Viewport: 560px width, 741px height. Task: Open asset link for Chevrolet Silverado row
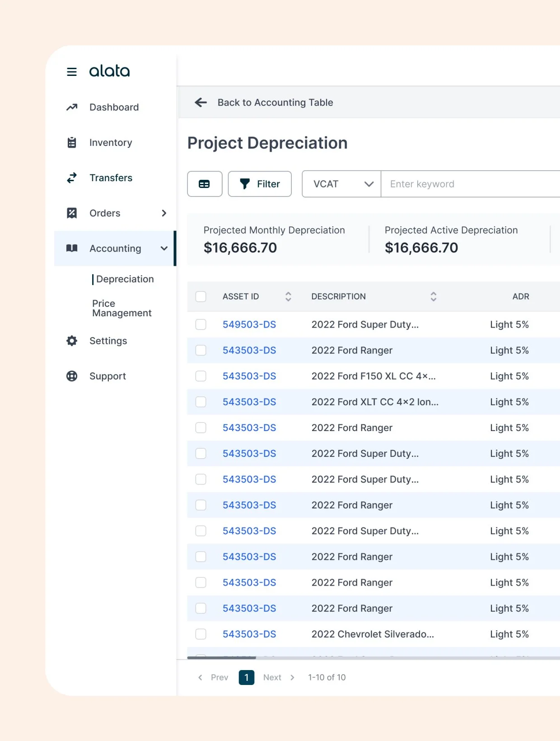click(249, 634)
